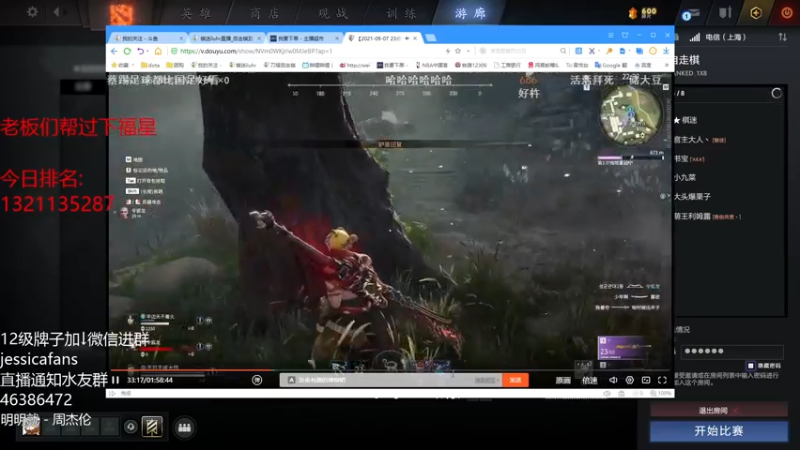Viewport: 800px width, 450px height.
Task: Click browser undo restore arrow
Action: pos(141,51)
